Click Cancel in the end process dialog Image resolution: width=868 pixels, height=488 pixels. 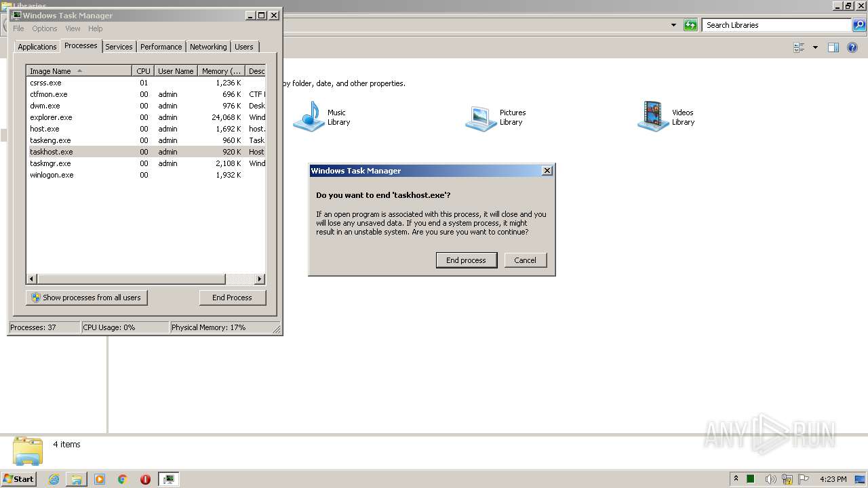(525, 260)
